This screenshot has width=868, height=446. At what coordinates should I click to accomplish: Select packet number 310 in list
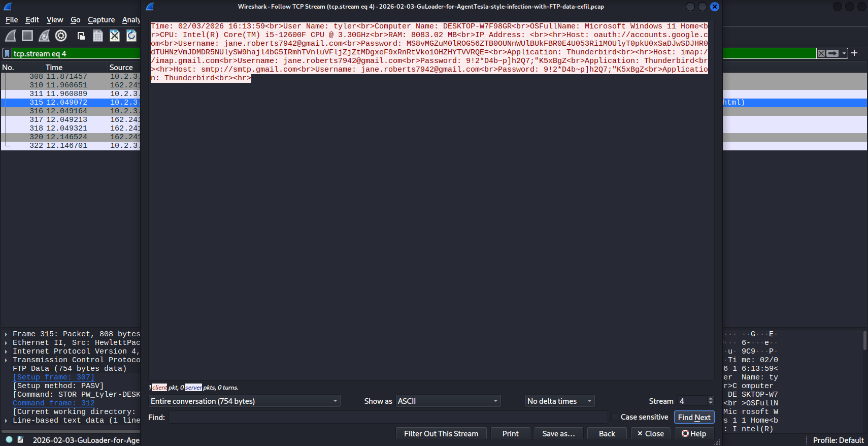pyautogui.click(x=71, y=85)
